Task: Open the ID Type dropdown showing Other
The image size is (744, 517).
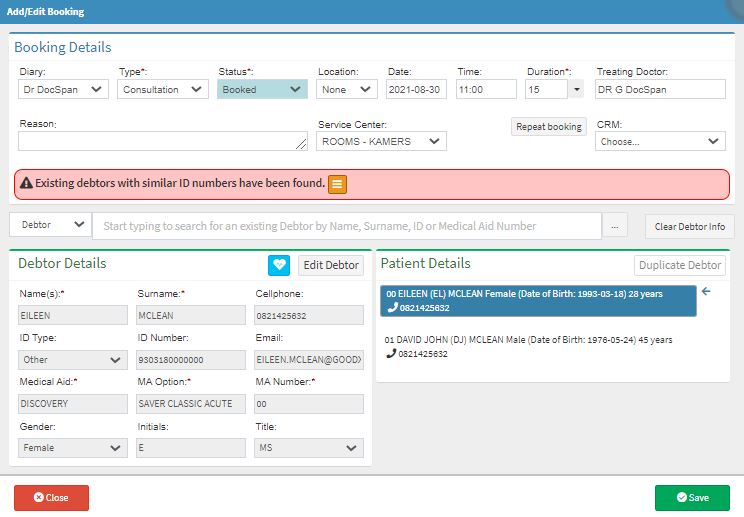Action: click(x=73, y=360)
